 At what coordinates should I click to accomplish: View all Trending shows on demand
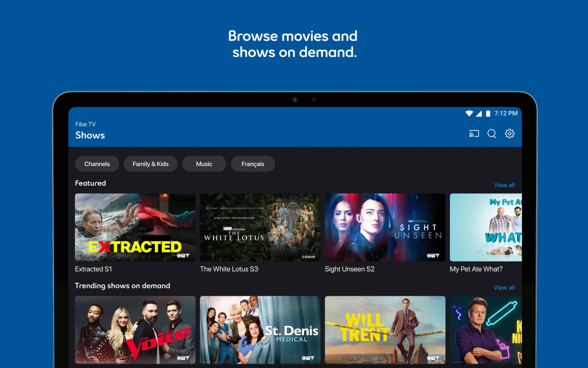(x=504, y=287)
